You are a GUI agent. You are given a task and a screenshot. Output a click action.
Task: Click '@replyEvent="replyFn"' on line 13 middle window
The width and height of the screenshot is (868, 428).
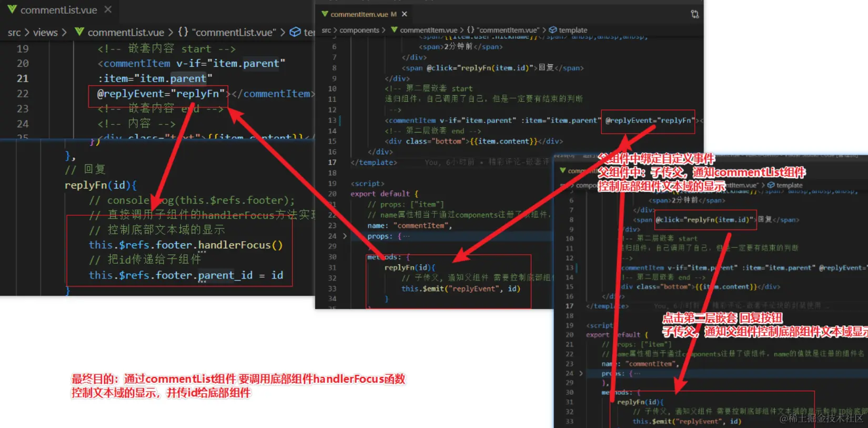(x=649, y=121)
